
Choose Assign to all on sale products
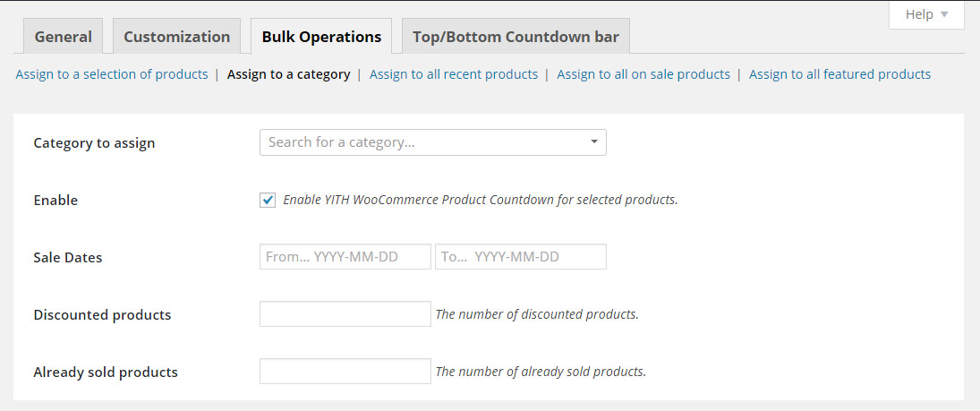click(x=643, y=74)
